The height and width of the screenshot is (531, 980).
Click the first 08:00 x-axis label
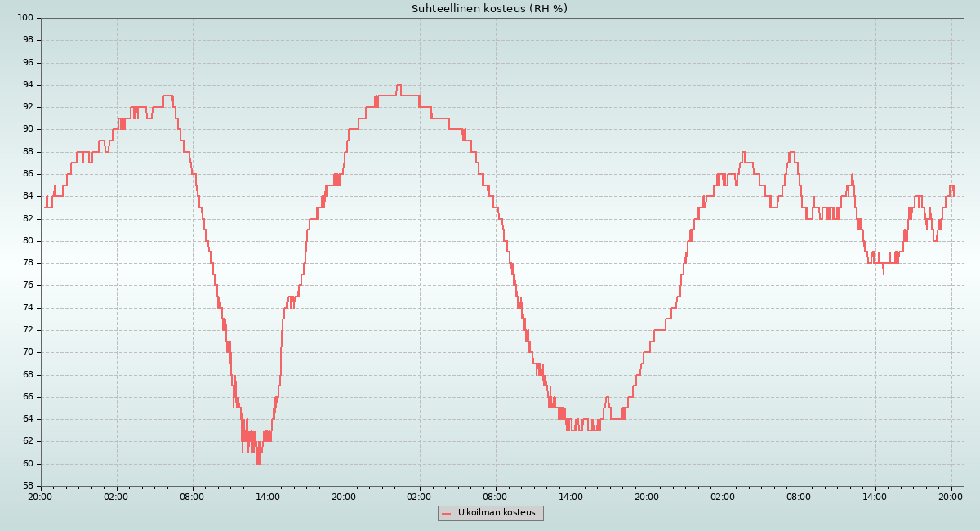click(192, 496)
